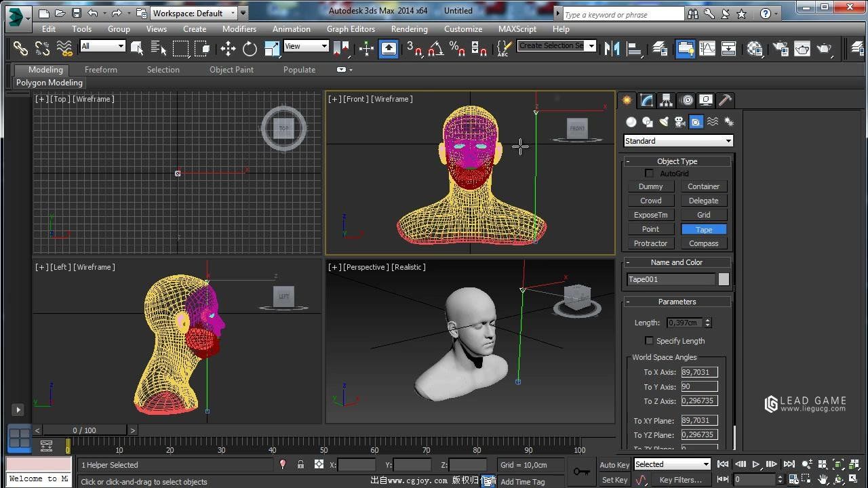Open the Key Filters... dialog
This screenshot has width=868, height=488.
[x=681, y=480]
